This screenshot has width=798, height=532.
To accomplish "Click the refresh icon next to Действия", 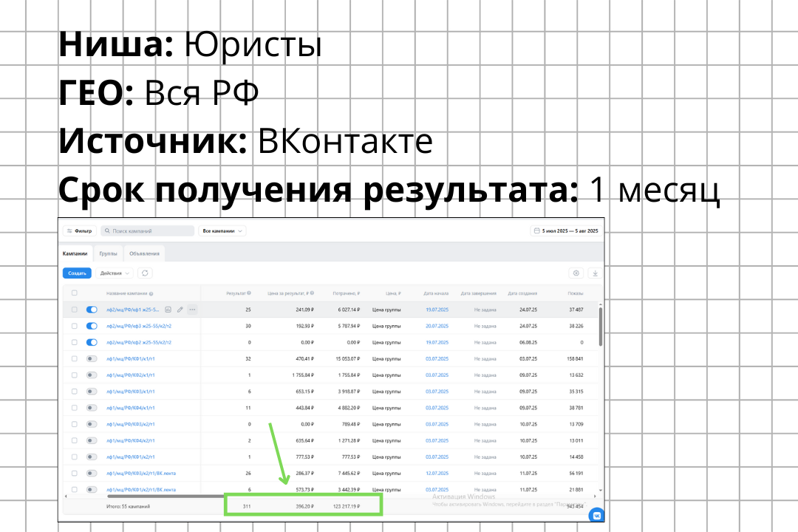I will (145, 273).
